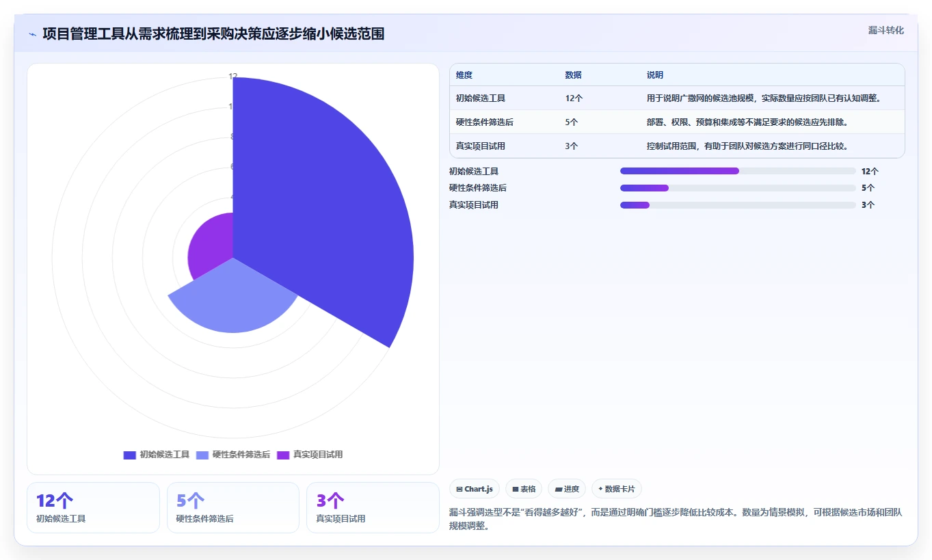The image size is (932, 560).
Task: Click the page title about 项目管理工具
Action: [x=213, y=34]
